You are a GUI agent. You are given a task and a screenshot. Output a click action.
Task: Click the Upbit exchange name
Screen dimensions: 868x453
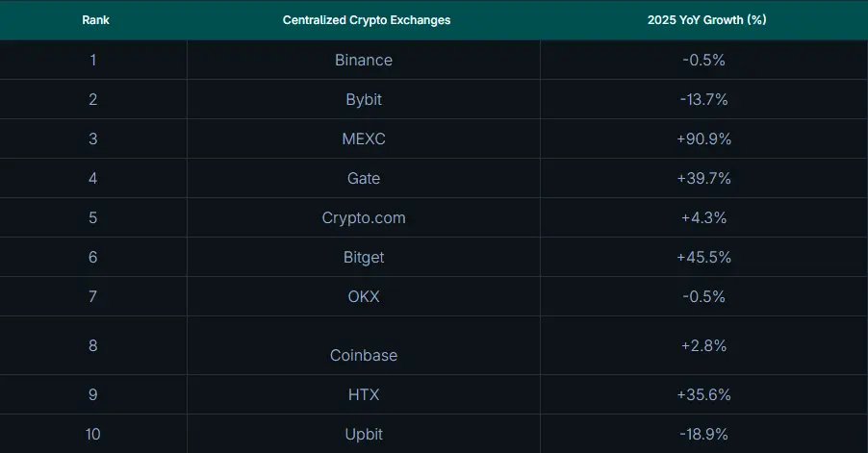[364, 434]
